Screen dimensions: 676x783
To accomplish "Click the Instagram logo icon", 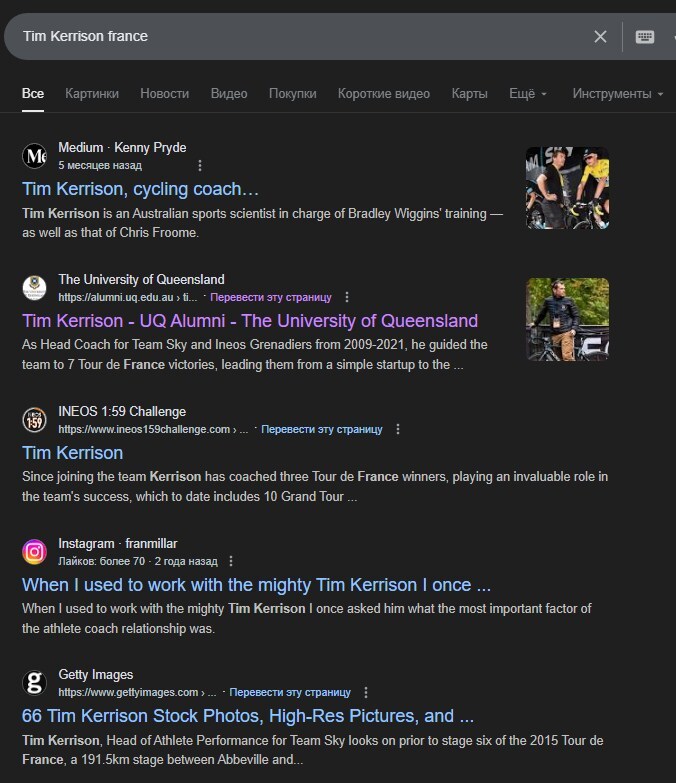I will [35, 552].
